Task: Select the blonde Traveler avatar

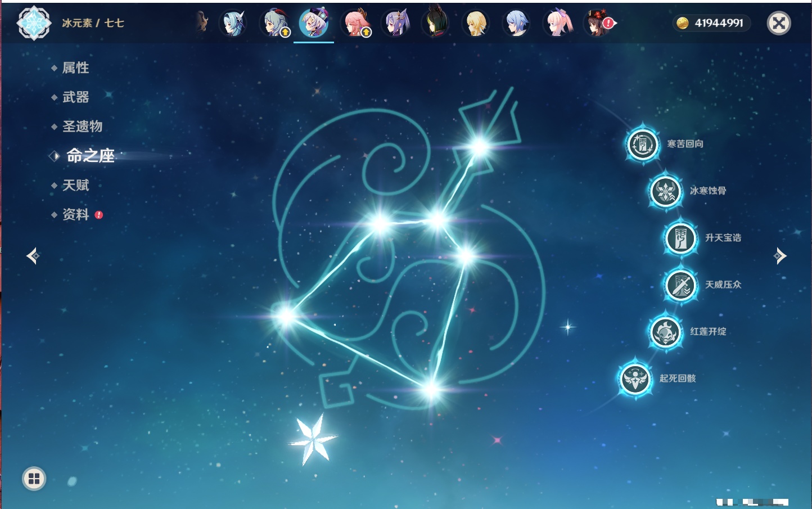Action: tap(476, 23)
